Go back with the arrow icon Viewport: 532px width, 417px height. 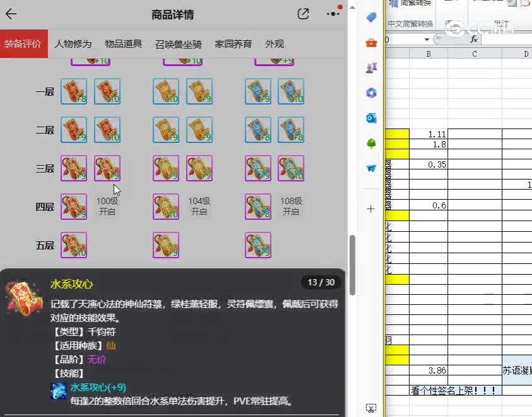[11, 14]
